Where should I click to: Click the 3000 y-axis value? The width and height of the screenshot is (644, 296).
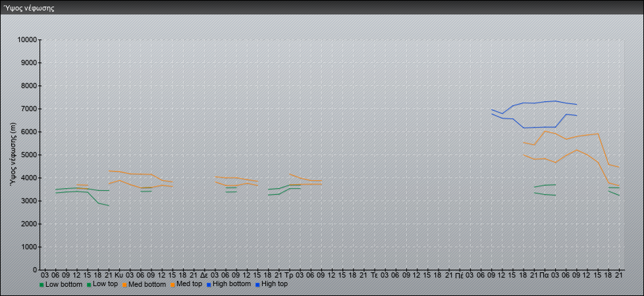[28, 201]
